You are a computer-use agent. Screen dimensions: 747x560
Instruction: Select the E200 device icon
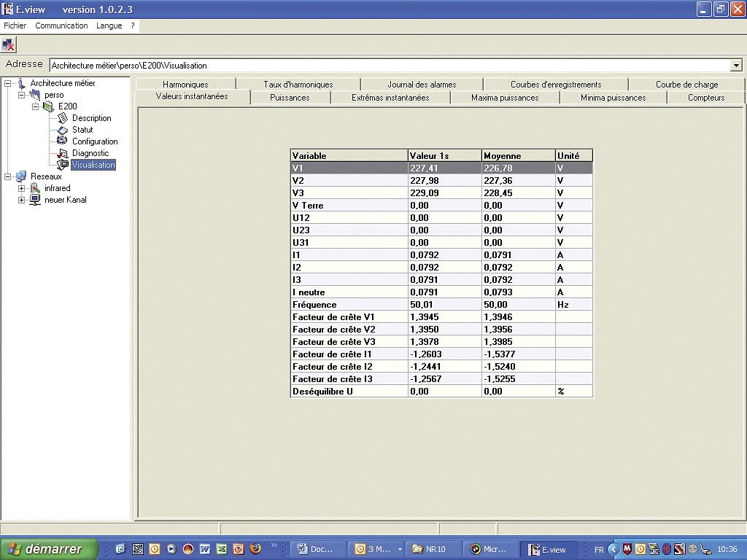(x=50, y=106)
